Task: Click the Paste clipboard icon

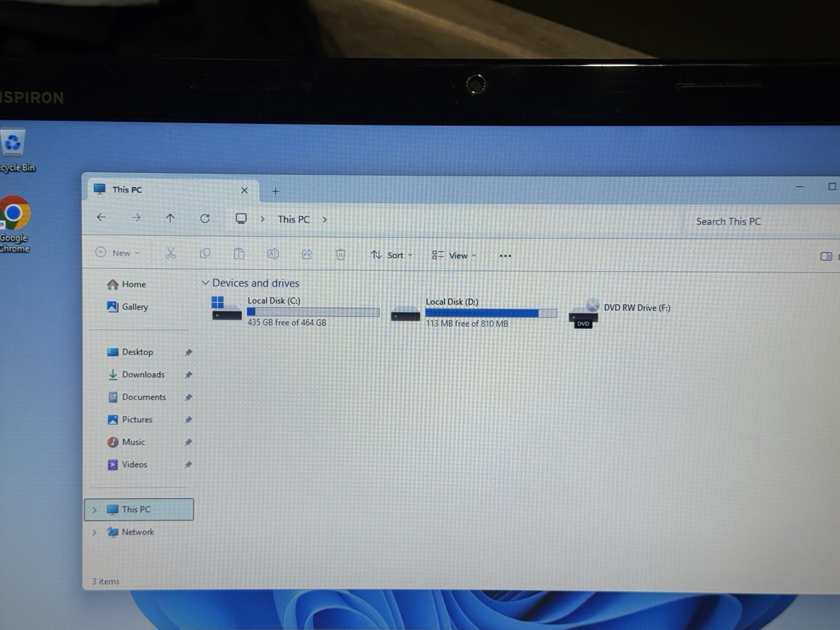Action: click(239, 254)
